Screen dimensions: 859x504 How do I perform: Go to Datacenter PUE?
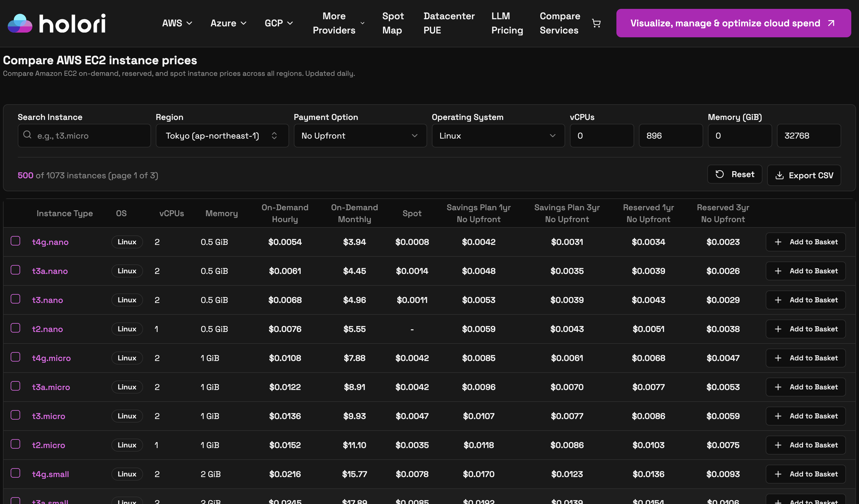click(x=448, y=23)
